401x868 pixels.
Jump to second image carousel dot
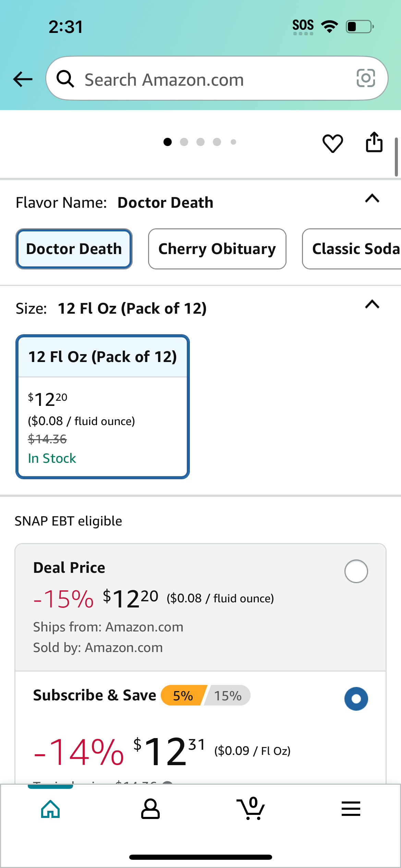point(184,142)
